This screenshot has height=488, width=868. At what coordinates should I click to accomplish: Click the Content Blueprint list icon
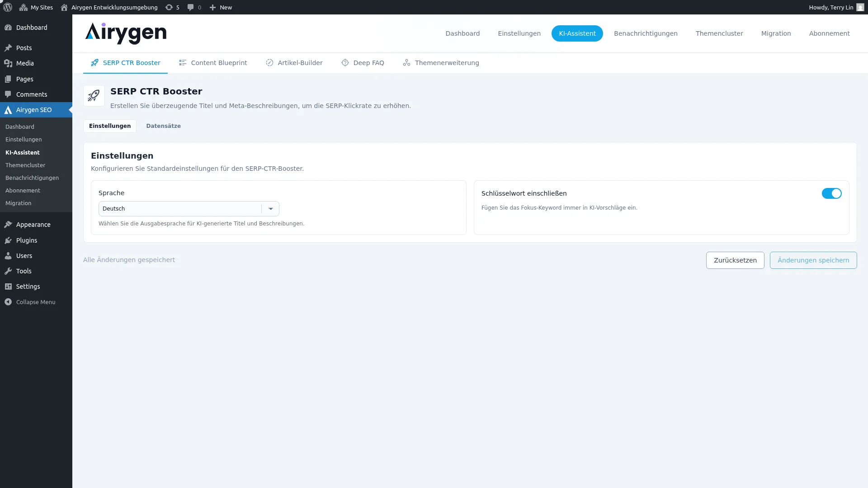click(x=183, y=63)
